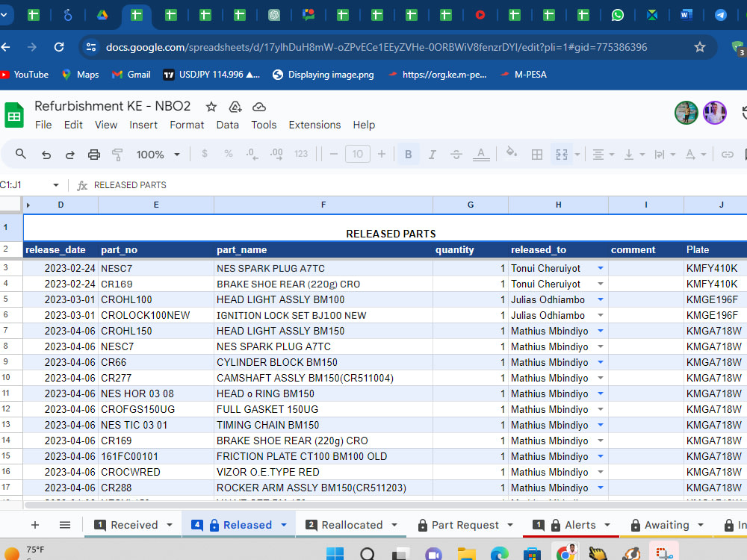The width and height of the screenshot is (747, 560).
Task: Open the search menus magnifier icon
Action: click(x=20, y=154)
